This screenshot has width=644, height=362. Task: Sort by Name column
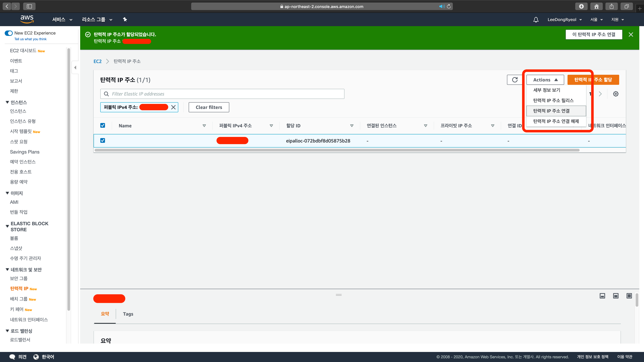[204, 126]
